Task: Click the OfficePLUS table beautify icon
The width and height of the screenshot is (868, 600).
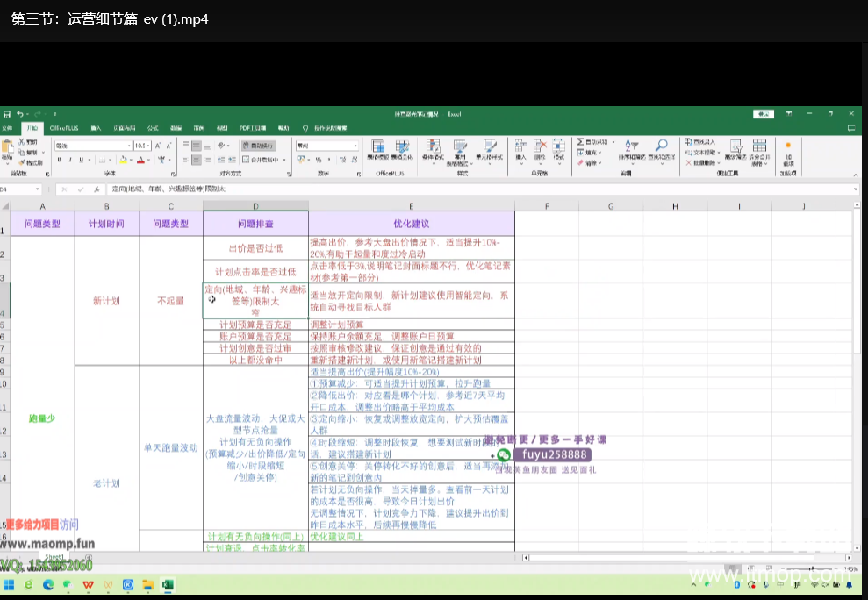Action: tap(402, 146)
